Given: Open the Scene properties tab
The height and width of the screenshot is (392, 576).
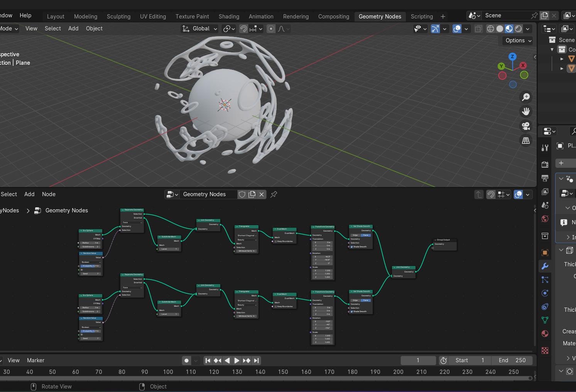Looking at the screenshot, I should tap(545, 205).
